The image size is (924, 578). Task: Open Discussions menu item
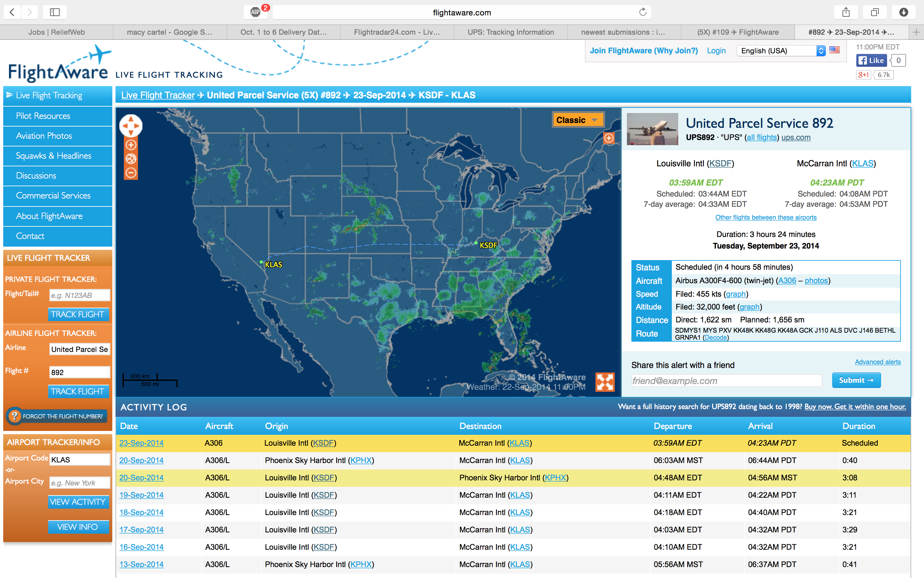pos(58,175)
